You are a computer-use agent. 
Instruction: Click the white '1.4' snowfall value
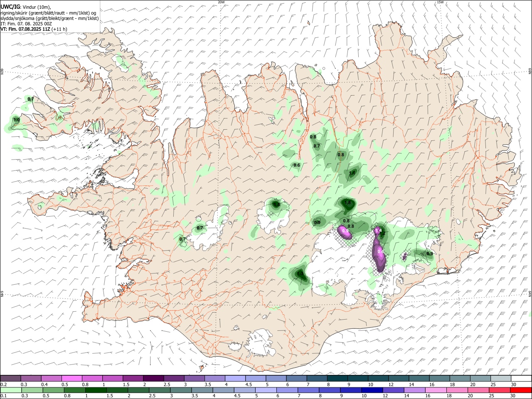(x=378, y=230)
